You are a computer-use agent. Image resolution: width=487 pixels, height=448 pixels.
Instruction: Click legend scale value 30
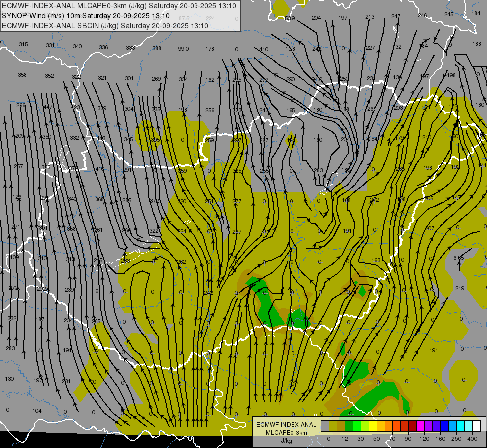[361, 439]
